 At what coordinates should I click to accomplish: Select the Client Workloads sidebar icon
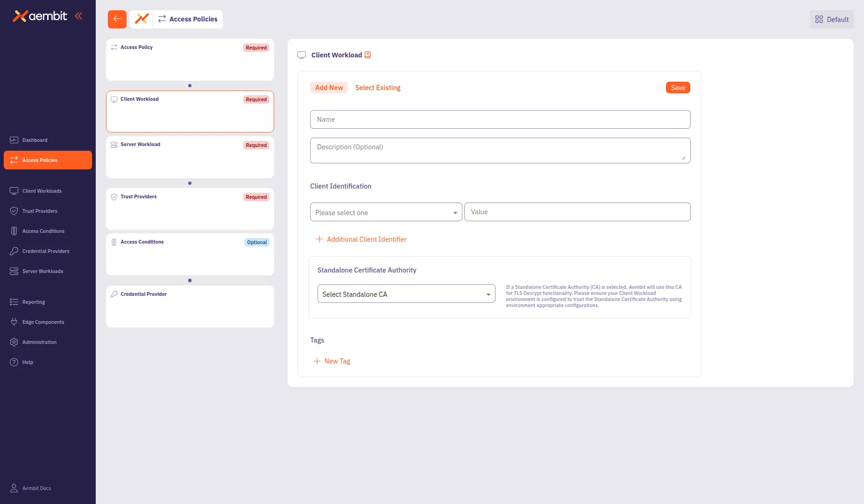point(14,191)
